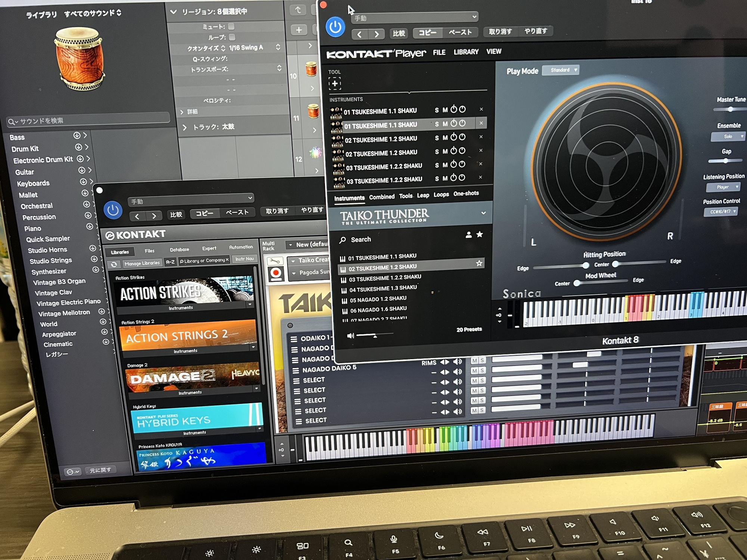Click refresh icon in Kontakt Libraries panel
The height and width of the screenshot is (560, 747).
click(114, 264)
